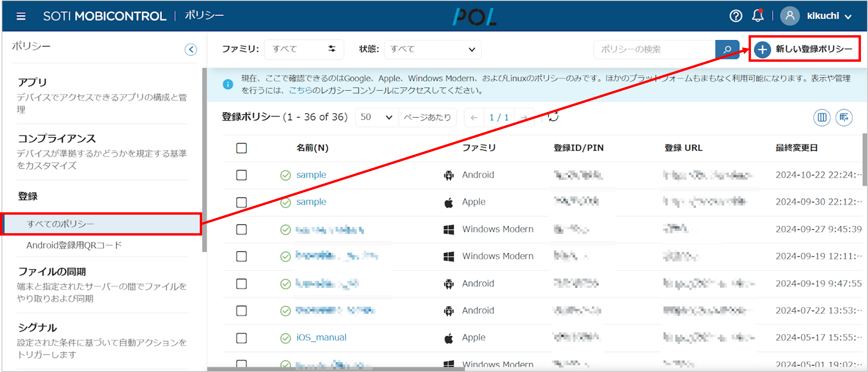The image size is (868, 372).
Task: Refresh the enrollment policy list
Action: pyautogui.click(x=553, y=117)
